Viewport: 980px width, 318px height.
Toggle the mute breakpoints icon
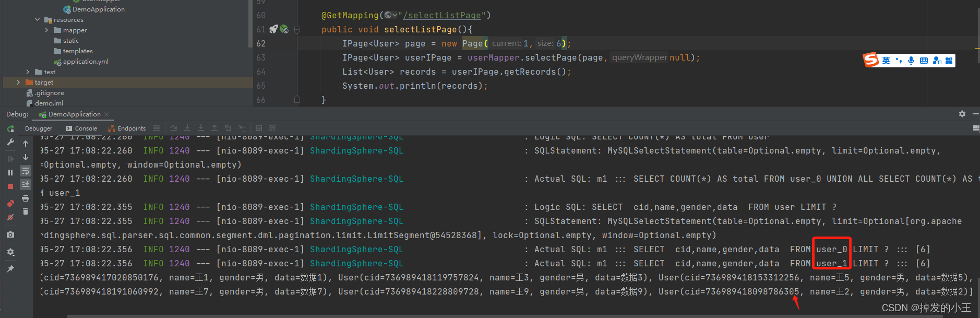click(10, 217)
